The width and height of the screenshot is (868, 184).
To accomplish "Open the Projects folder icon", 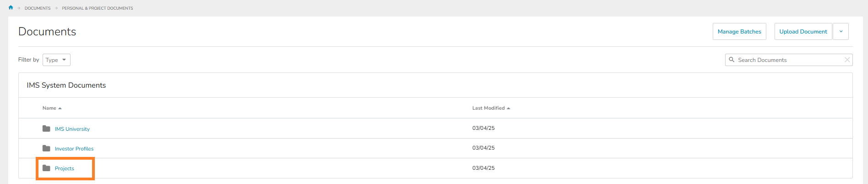I will [x=46, y=168].
